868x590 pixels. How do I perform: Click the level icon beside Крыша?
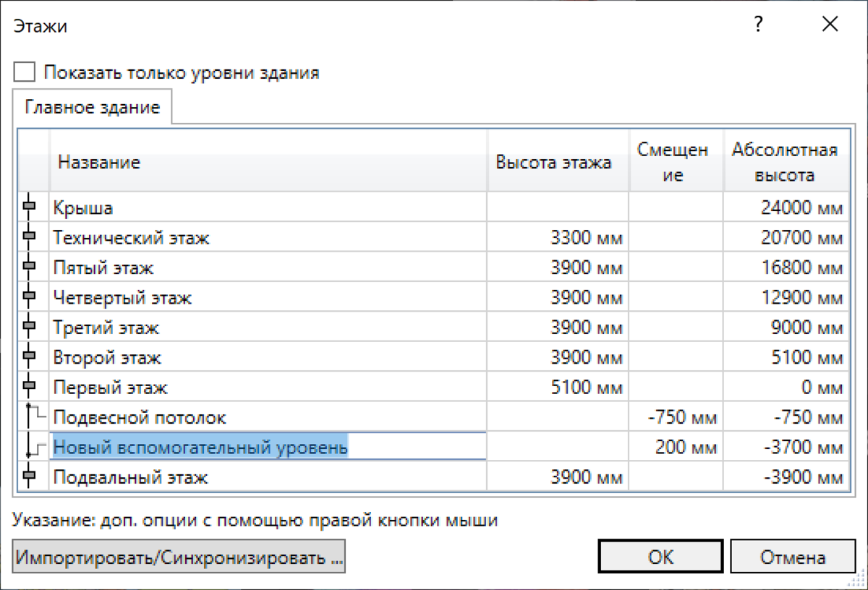point(30,208)
